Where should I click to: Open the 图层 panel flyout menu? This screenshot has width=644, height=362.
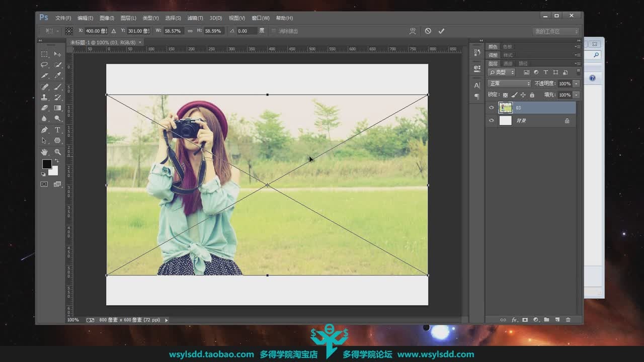pos(578,63)
